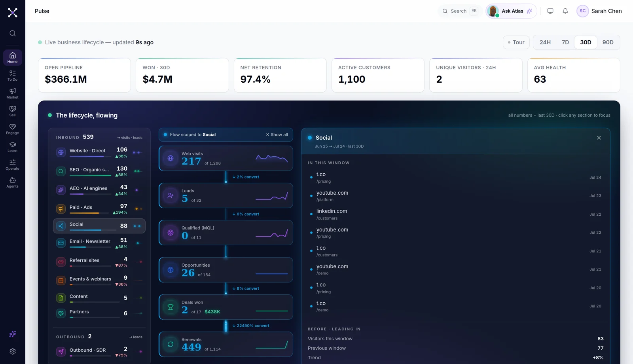Click the '$438K' deals won value
The width and height of the screenshot is (633, 364).
click(212, 312)
